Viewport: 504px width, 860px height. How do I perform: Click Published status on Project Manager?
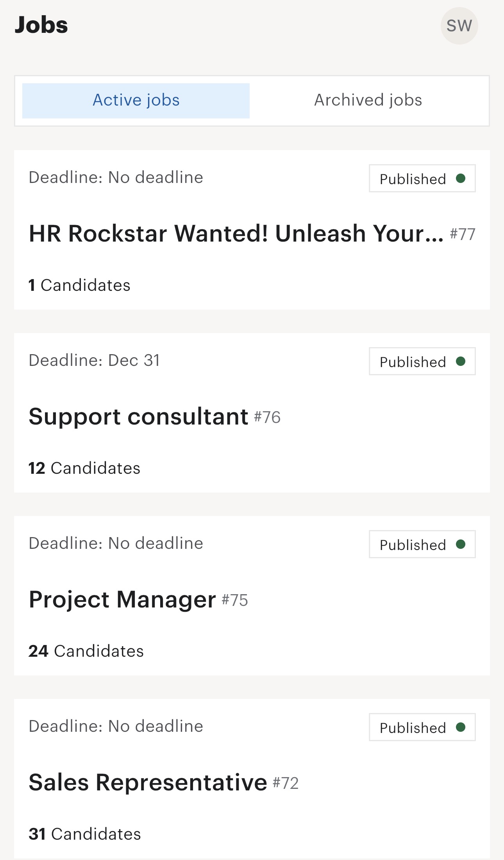coord(422,545)
